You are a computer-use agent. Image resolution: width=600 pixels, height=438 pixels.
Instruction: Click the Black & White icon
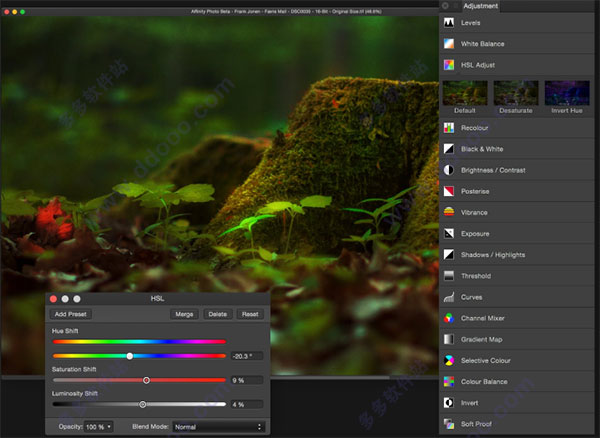click(449, 149)
